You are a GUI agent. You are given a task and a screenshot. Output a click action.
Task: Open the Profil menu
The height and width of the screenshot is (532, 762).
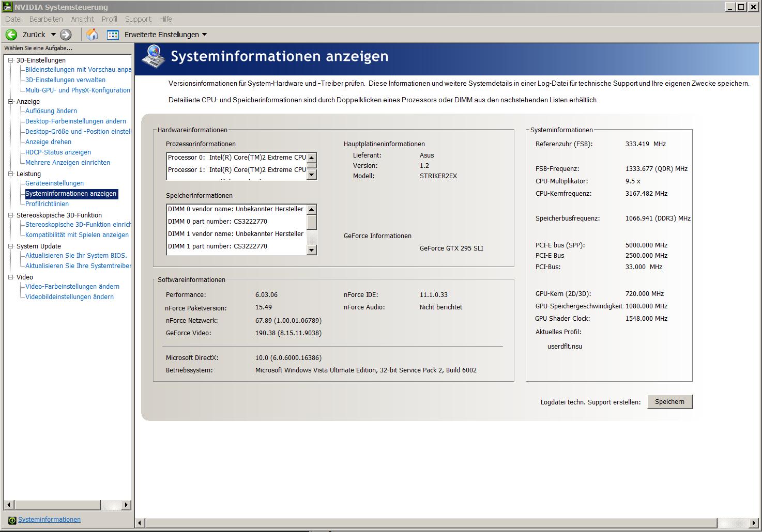[x=109, y=19]
